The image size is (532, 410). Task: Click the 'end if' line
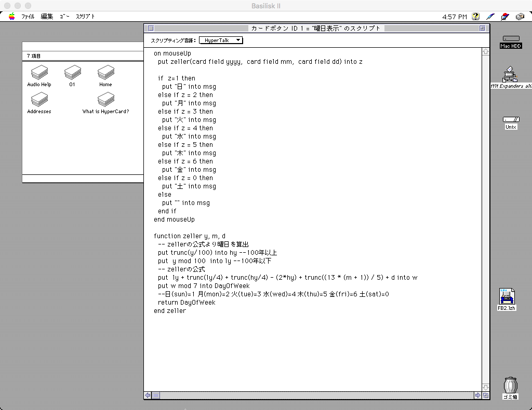point(167,211)
